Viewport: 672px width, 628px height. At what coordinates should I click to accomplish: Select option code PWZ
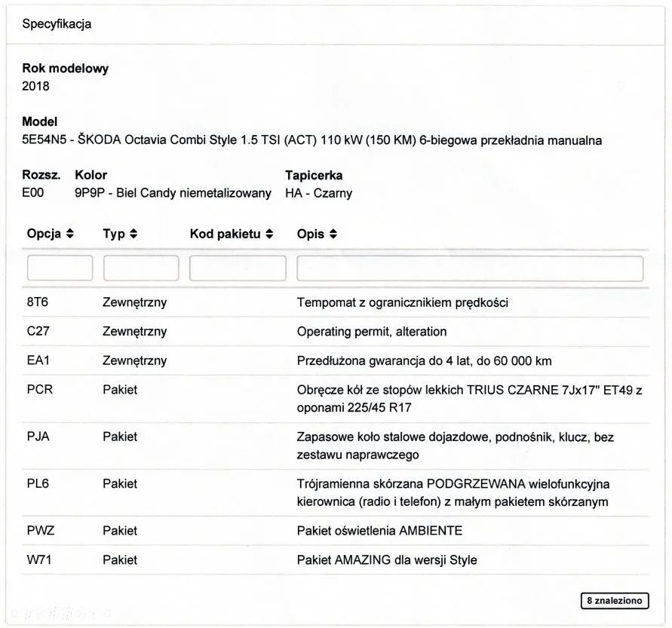click(x=41, y=531)
